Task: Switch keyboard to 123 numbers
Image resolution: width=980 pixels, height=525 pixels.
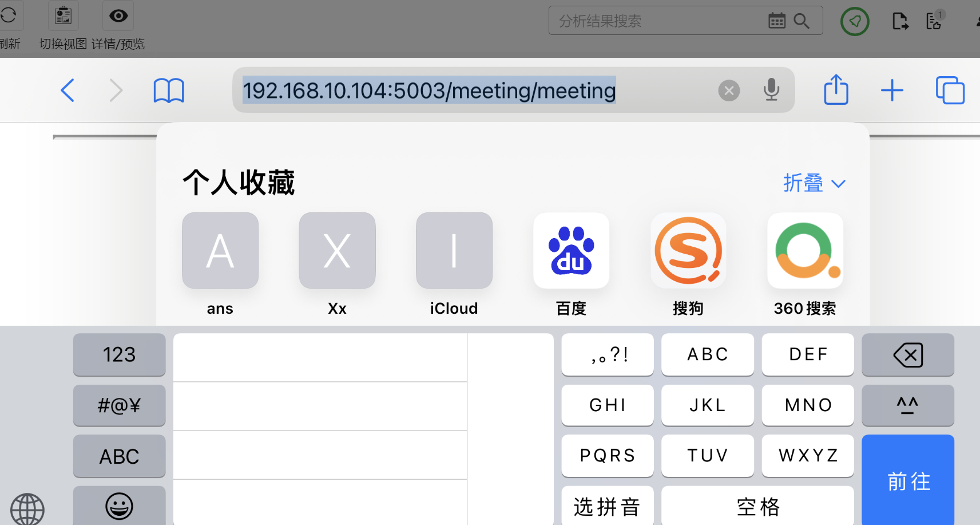Action: [120, 354]
